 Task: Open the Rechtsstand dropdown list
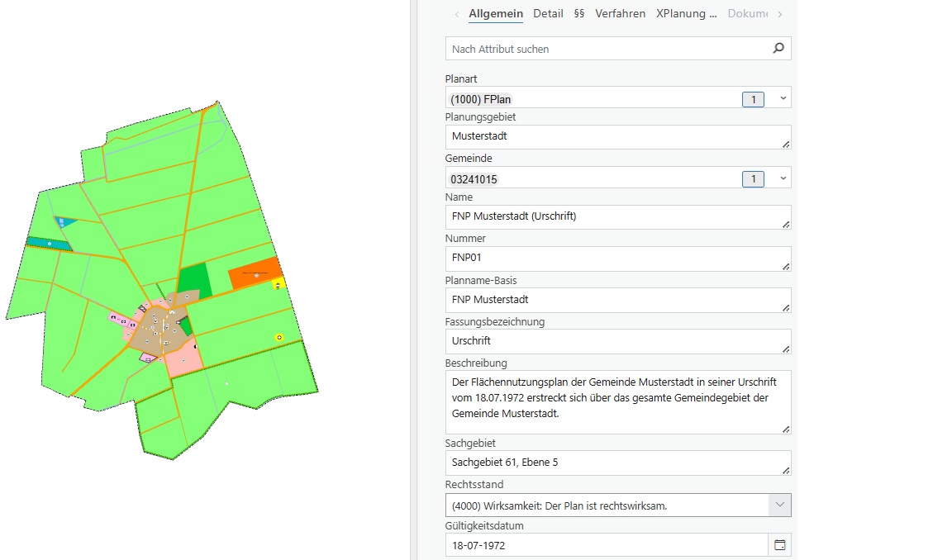(780, 505)
